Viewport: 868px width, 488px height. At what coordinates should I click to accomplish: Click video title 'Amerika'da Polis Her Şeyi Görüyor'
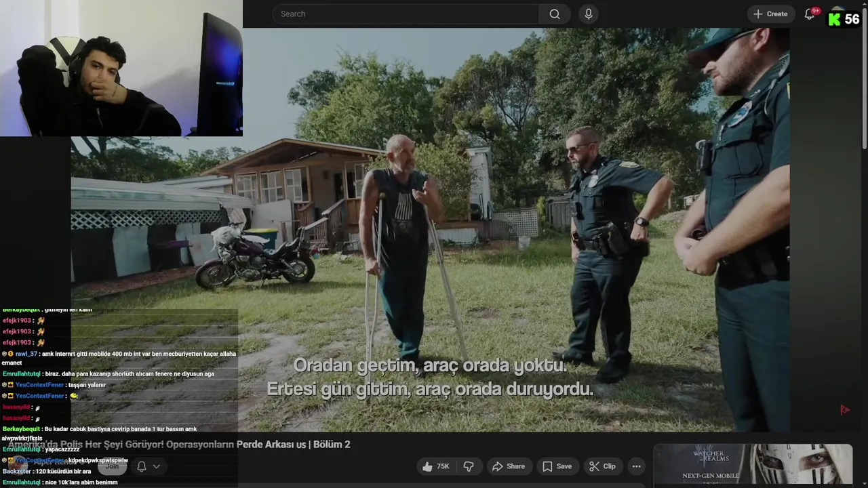[x=179, y=445]
